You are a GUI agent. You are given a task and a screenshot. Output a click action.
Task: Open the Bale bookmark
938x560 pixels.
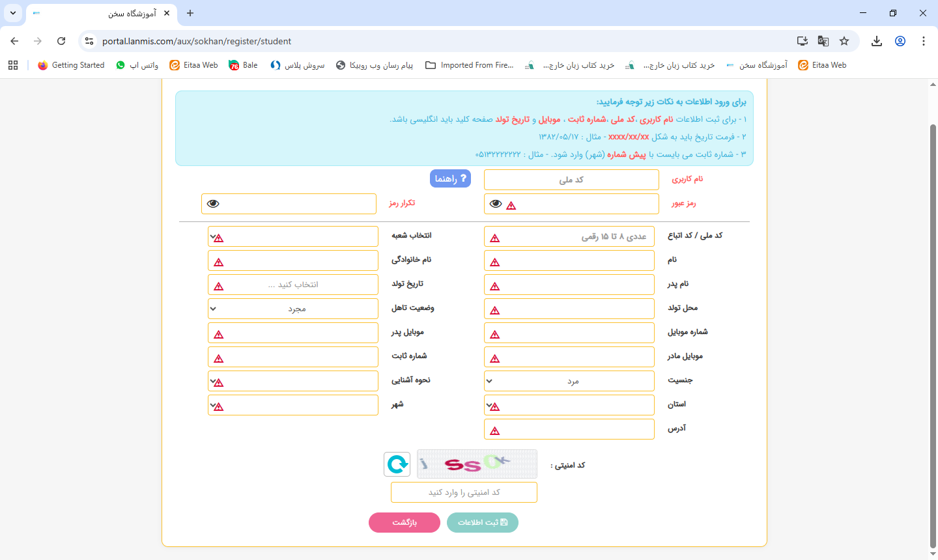coord(243,64)
